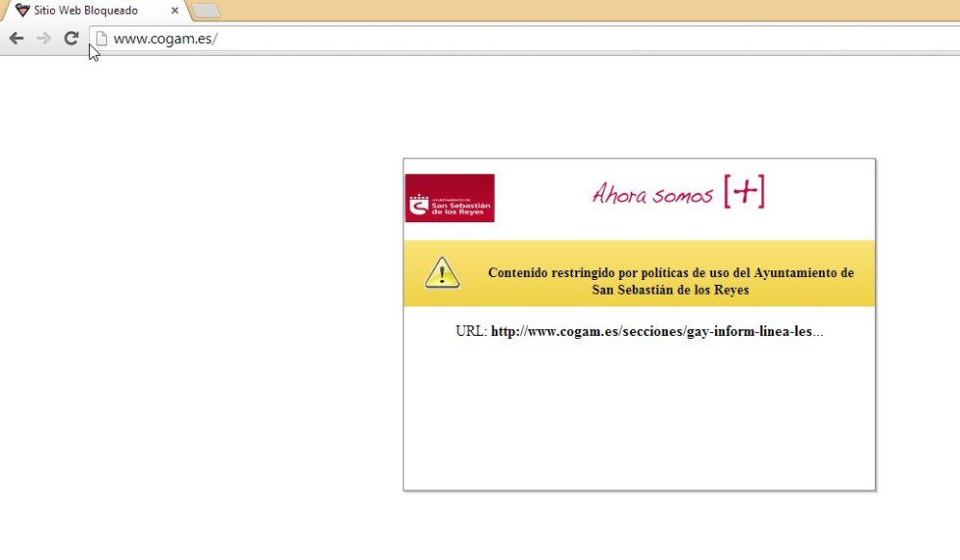Viewport: 960px width, 560px height.
Task: Open a new tab button
Action: tap(207, 11)
